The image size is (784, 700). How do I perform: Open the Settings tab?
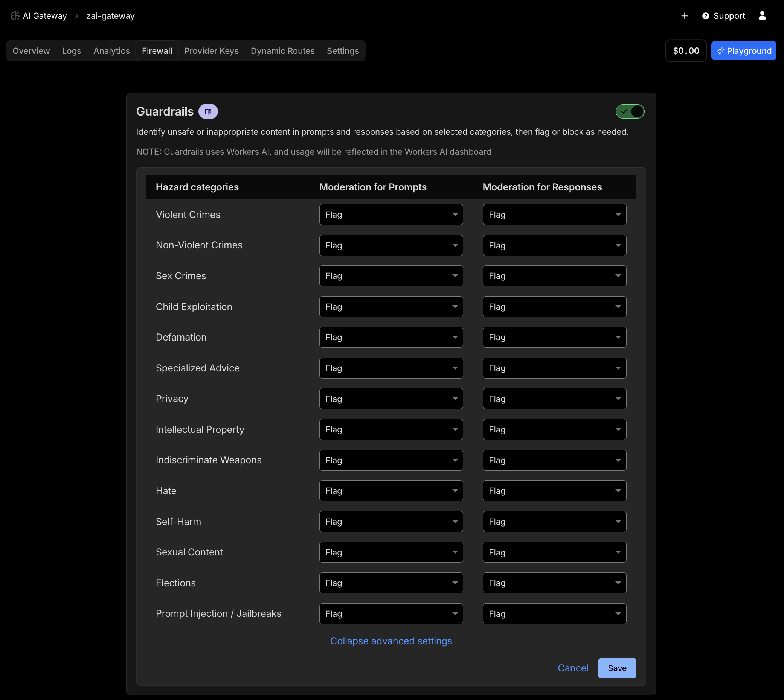click(x=343, y=51)
